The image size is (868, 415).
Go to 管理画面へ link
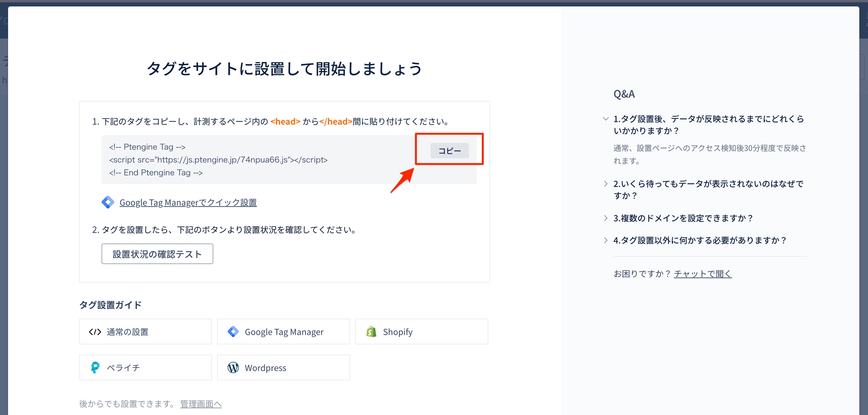(x=201, y=404)
